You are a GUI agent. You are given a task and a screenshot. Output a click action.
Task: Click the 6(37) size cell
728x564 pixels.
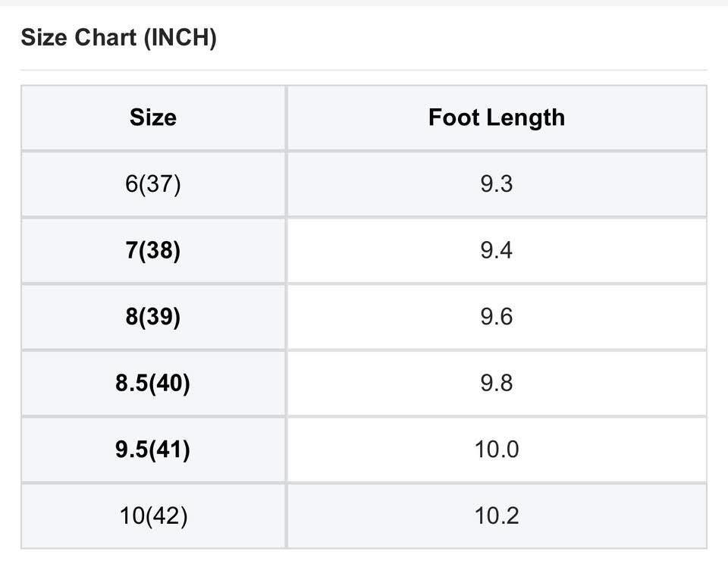pyautogui.click(x=153, y=184)
